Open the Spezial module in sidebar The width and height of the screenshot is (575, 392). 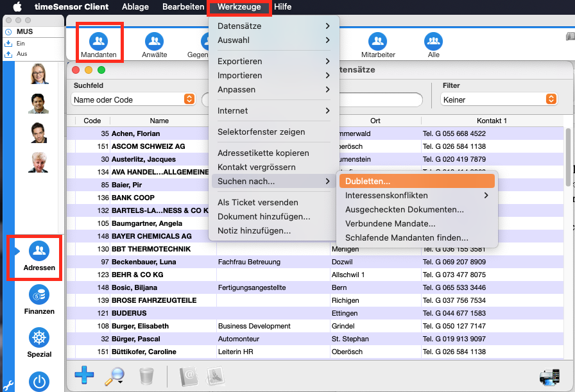(x=39, y=343)
